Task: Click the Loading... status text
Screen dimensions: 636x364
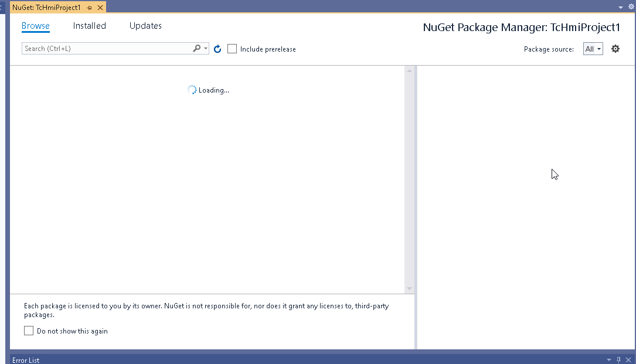Action: coord(214,90)
